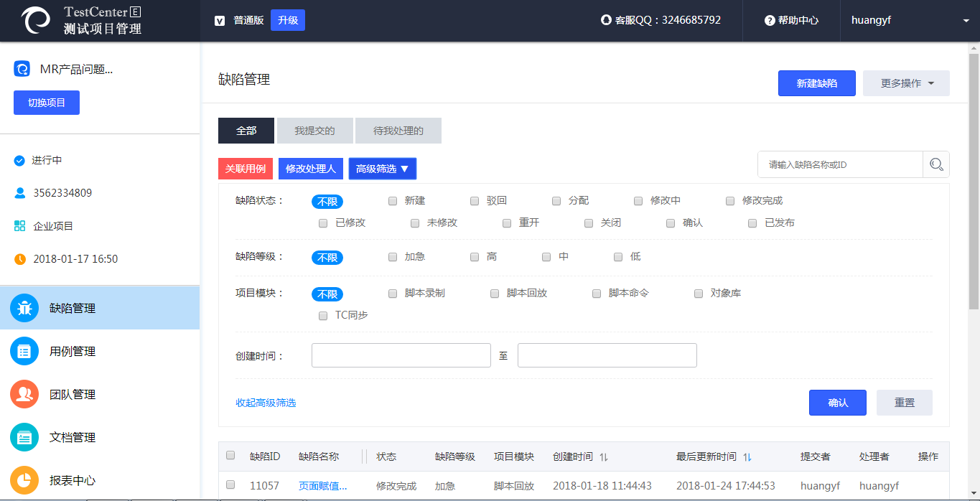
Task: Click the TestCenter logo icon
Action: pos(36,21)
